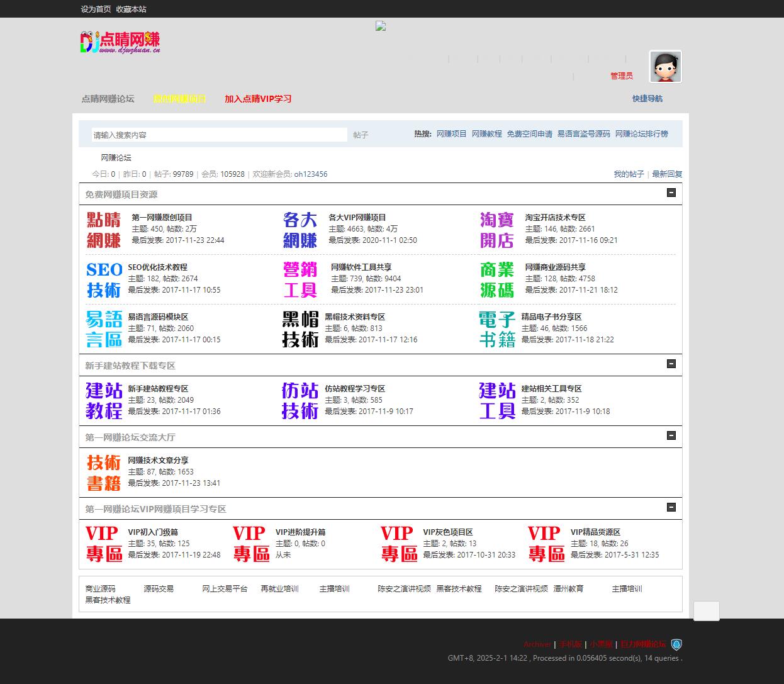This screenshot has width=784, height=684.
Task: Open the VIP专区 icon beside VIP初入门级篇
Action: 104,544
